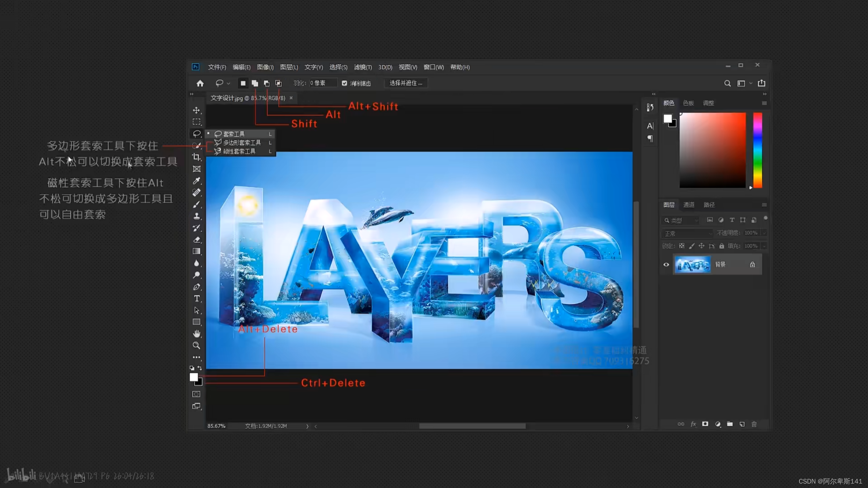Choose 多边形套索工具 from flyout

241,143
